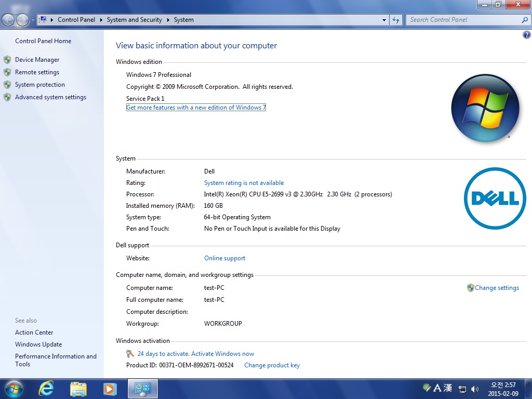Click shield icon beside Advanced system settings
532x399 pixels.
pos(7,97)
